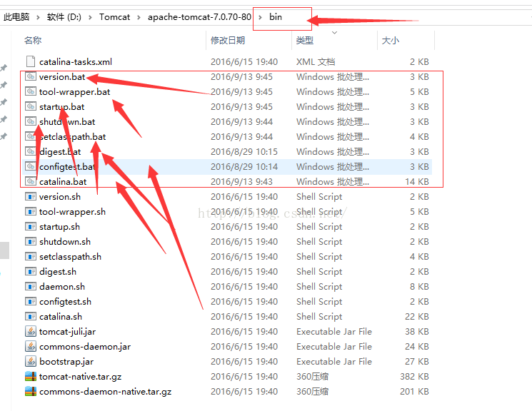Click the tool-wrapper.sh script icon
Screen dimensions: 532x411
[31, 212]
